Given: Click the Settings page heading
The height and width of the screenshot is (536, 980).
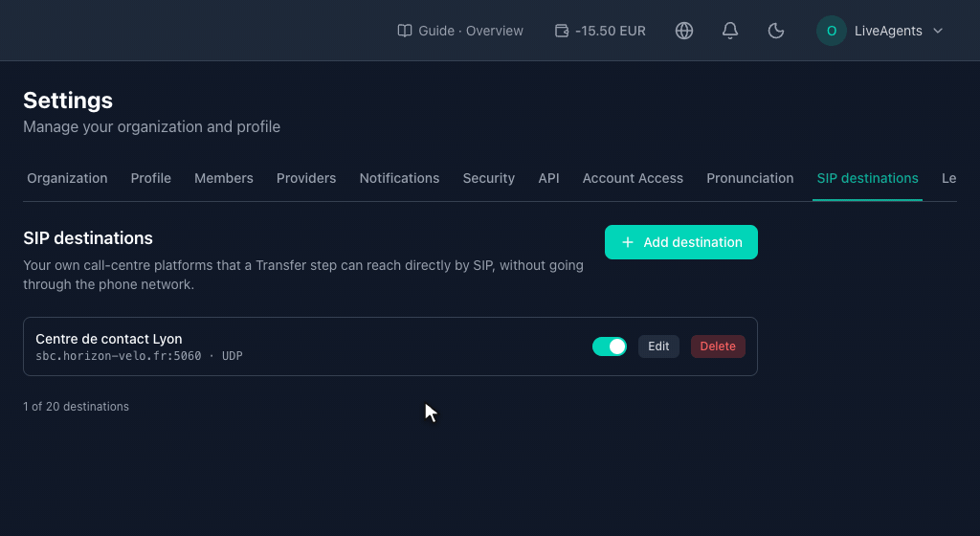Looking at the screenshot, I should point(68,100).
